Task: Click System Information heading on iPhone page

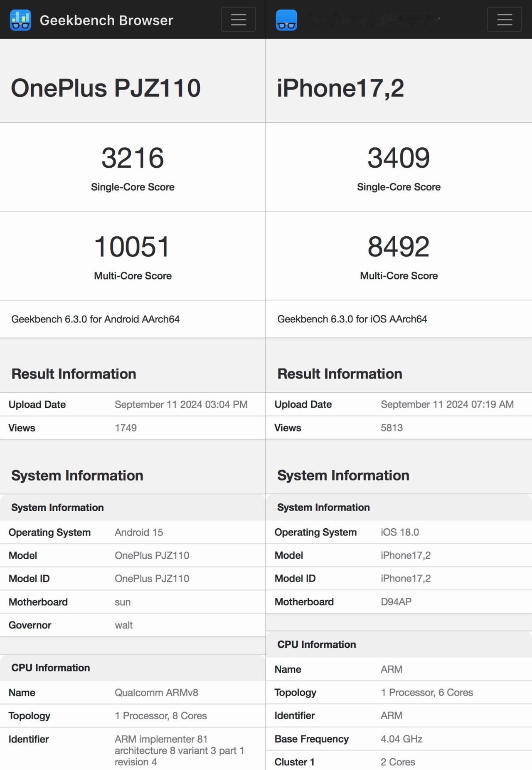Action: (x=343, y=475)
